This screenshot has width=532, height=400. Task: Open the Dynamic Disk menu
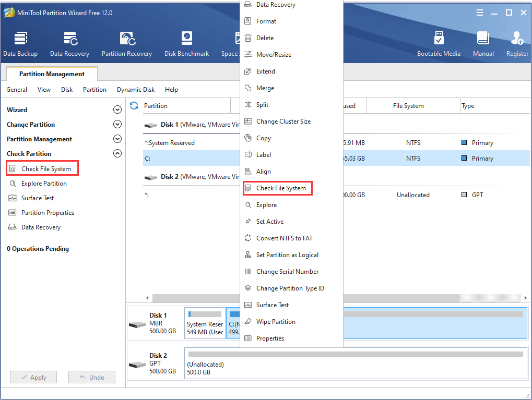tap(135, 90)
